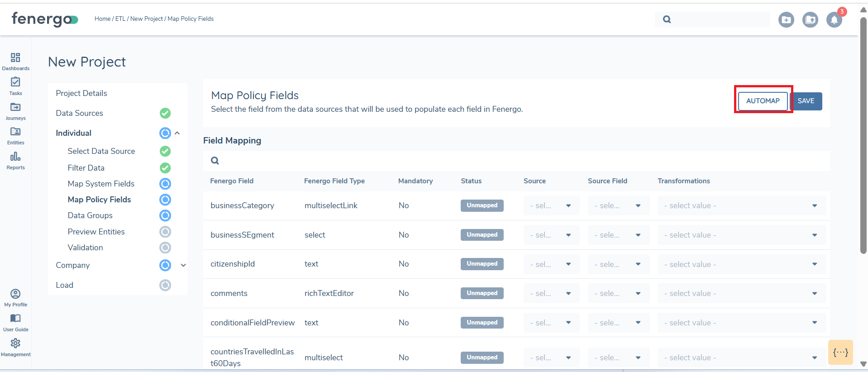Open Source Field dropdown for citizenshipId
The height and width of the screenshot is (372, 868).
pos(618,264)
